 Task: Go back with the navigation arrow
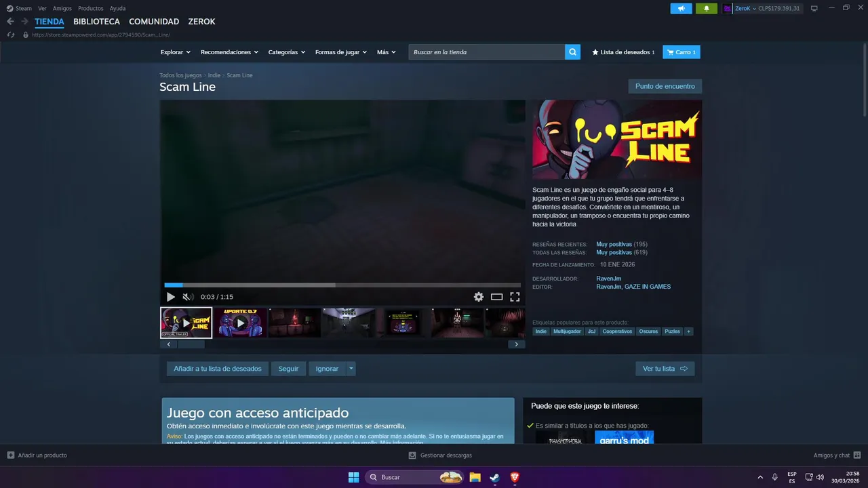pyautogui.click(x=10, y=22)
